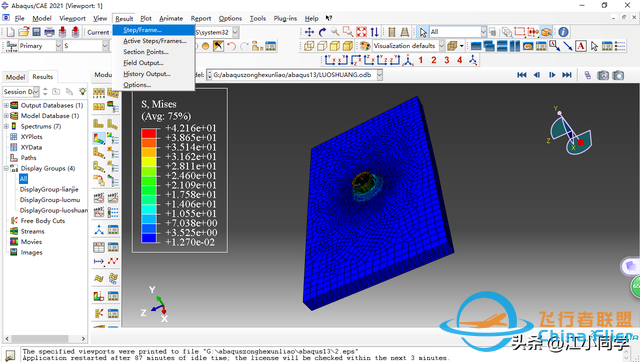Screen dimensions: 640x362
Task: Step to the previous frame
Action: [537, 75]
